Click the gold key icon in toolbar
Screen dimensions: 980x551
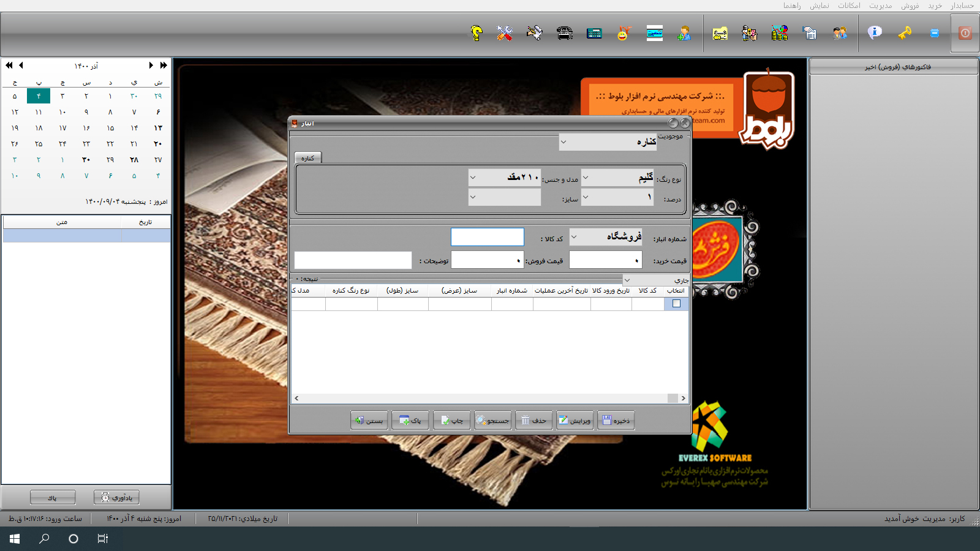pyautogui.click(x=905, y=33)
